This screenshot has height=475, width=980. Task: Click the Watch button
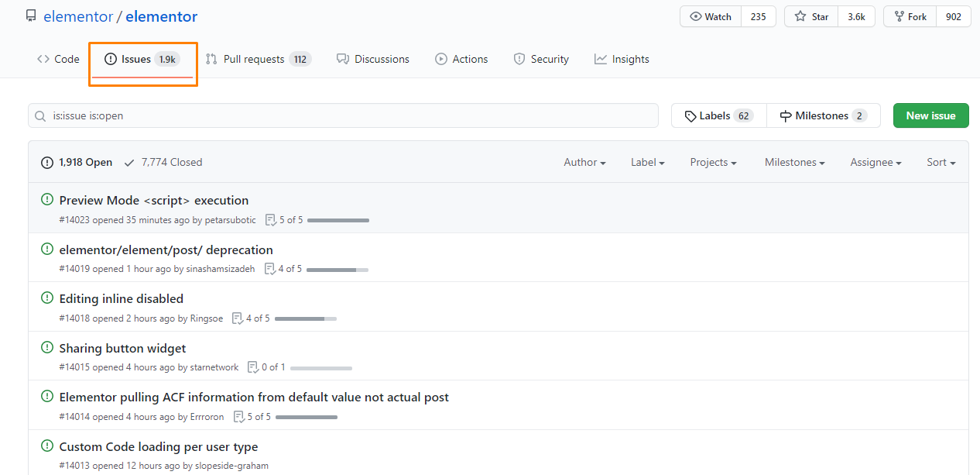pos(711,17)
